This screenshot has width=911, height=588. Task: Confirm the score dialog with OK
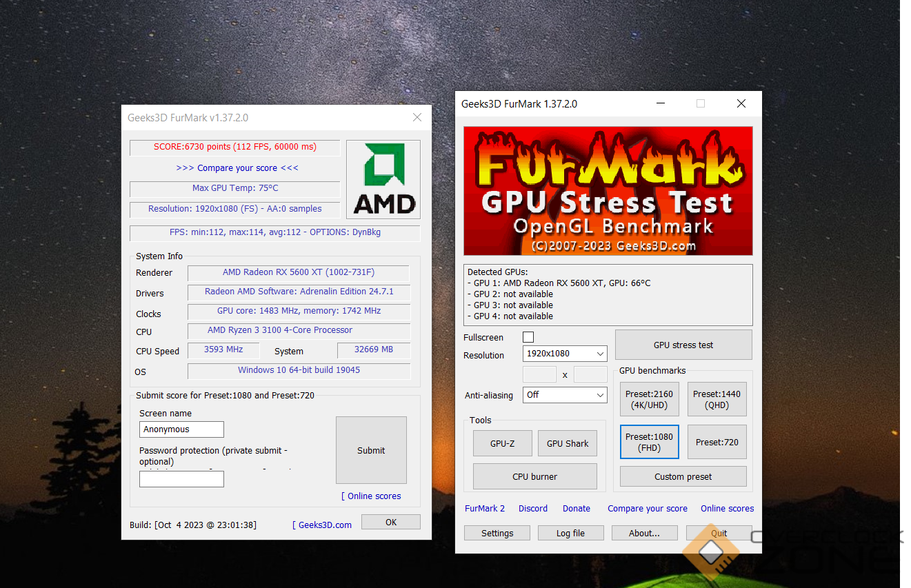click(x=391, y=522)
